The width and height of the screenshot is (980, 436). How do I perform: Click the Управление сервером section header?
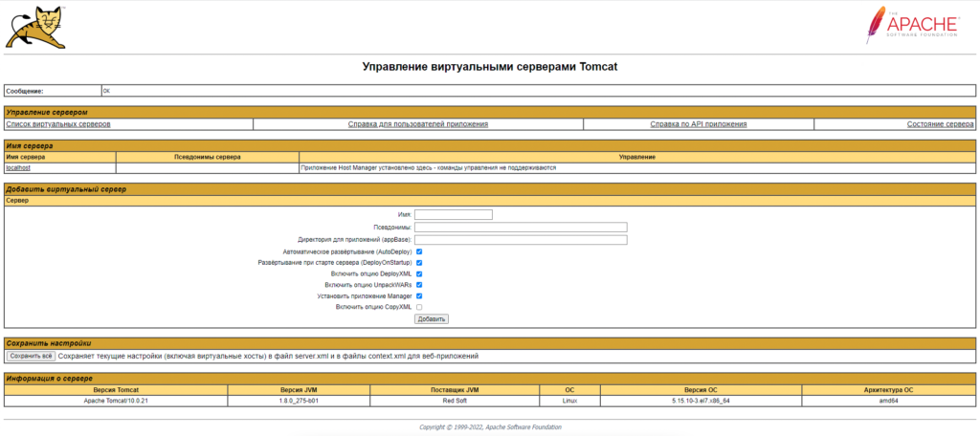[490, 113]
